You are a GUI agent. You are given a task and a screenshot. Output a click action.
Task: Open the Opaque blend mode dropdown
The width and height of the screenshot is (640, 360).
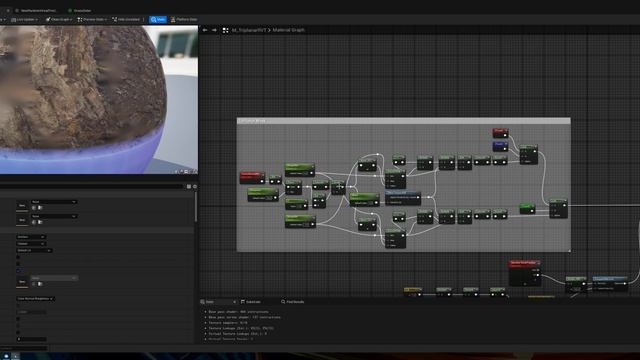coord(31,244)
